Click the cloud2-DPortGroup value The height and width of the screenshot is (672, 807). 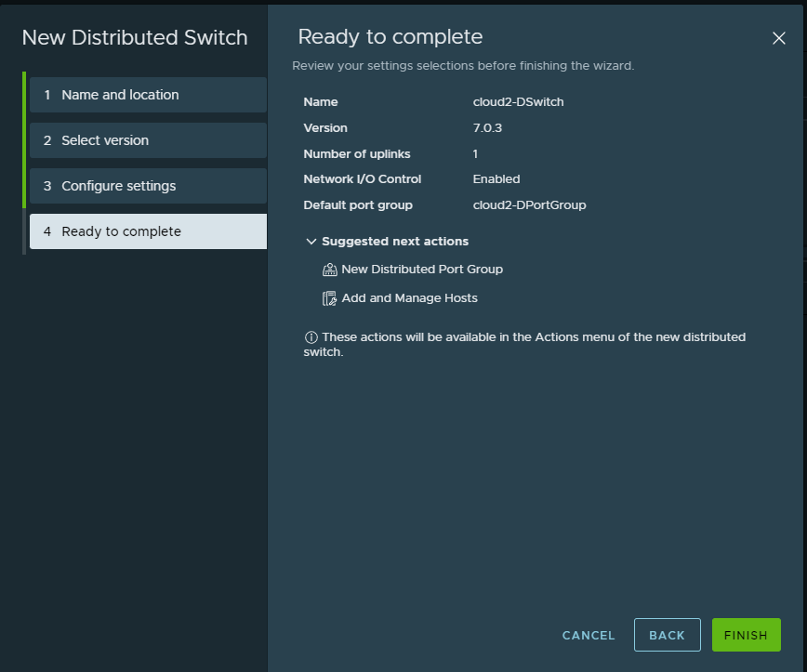(x=529, y=205)
